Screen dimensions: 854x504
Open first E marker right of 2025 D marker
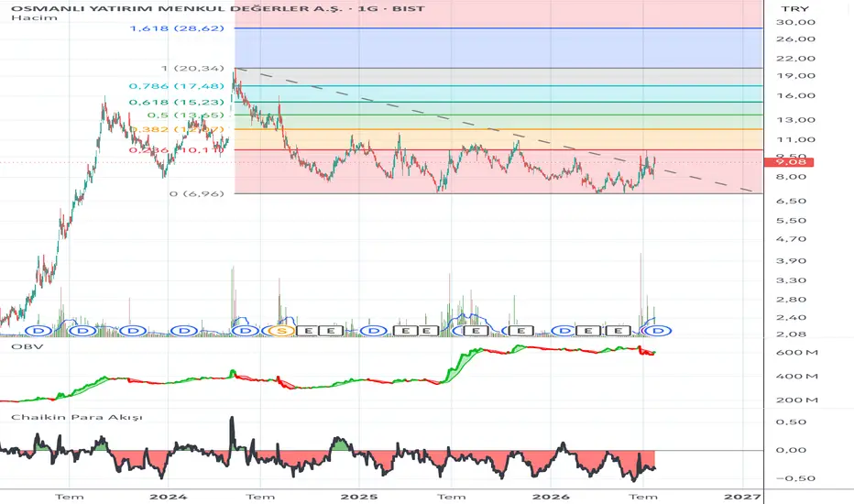[x=405, y=331]
